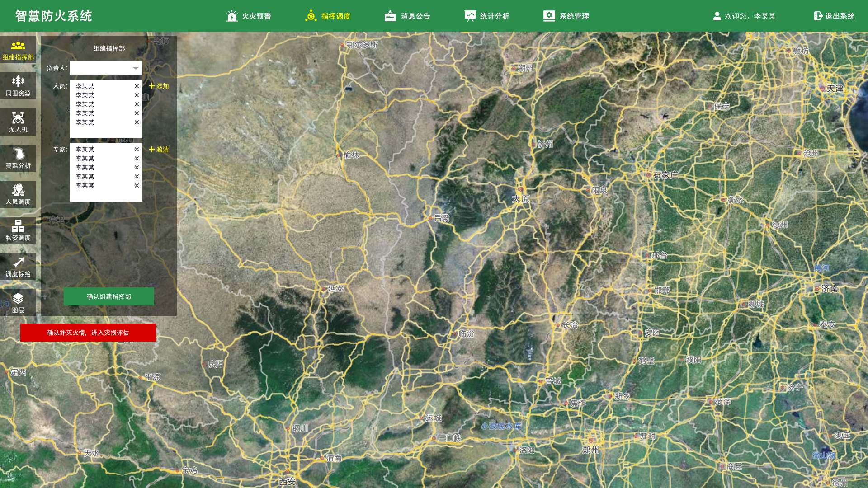The image size is (868, 488).
Task: Select 组建指挥部 sidebar icon
Action: coord(18,50)
